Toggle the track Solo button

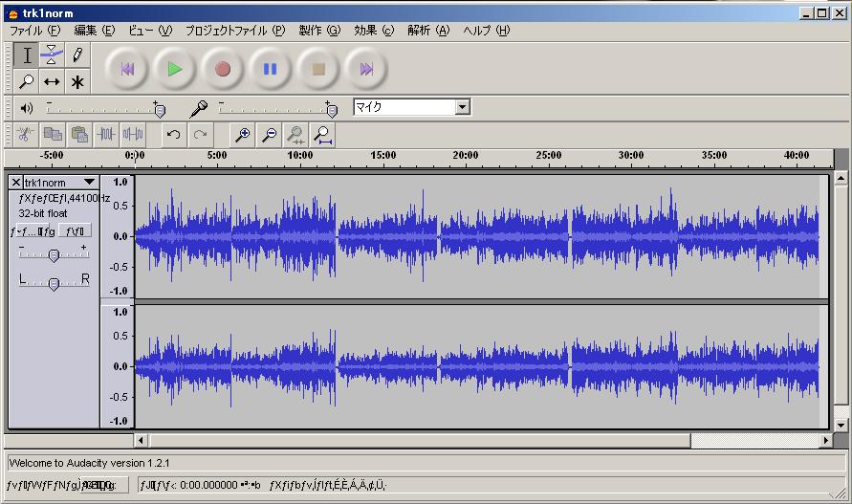(x=75, y=231)
